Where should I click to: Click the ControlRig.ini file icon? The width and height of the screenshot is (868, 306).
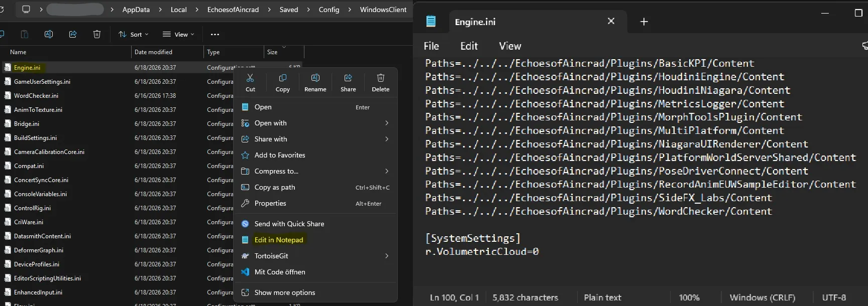[8, 208]
